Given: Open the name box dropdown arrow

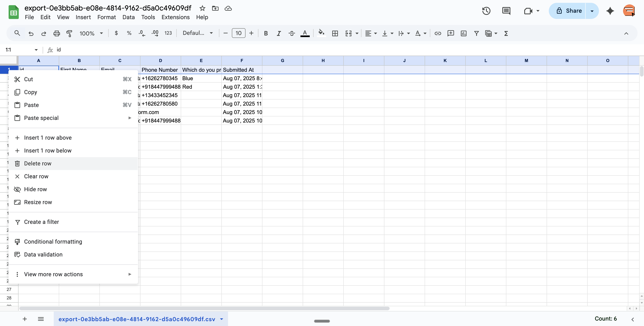Looking at the screenshot, I should [x=36, y=50].
